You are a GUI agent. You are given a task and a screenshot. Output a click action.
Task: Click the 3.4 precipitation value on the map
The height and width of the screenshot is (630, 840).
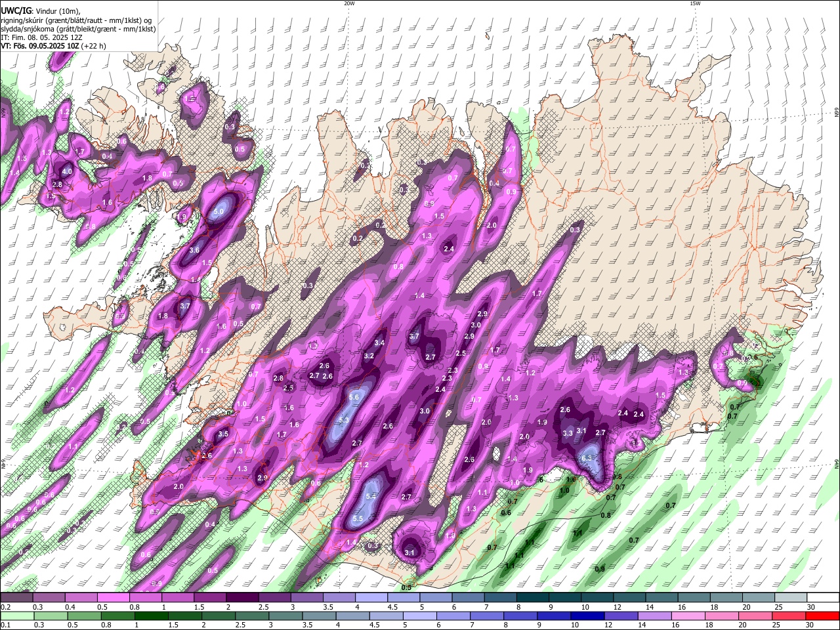[379, 343]
